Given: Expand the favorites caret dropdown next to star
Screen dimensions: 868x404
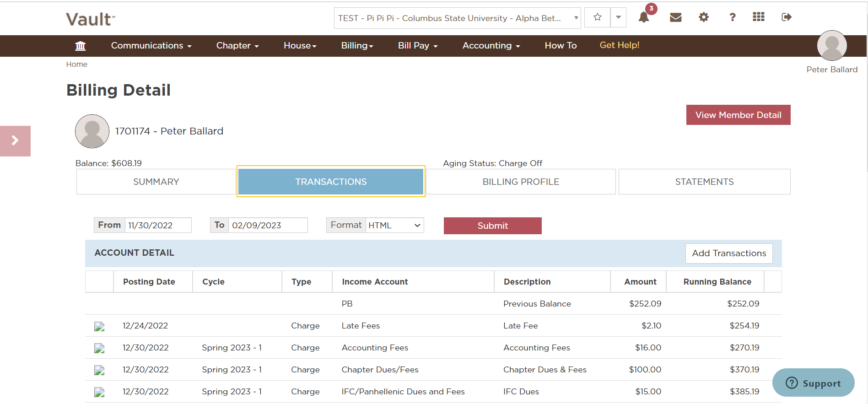Looking at the screenshot, I should click(x=618, y=17).
